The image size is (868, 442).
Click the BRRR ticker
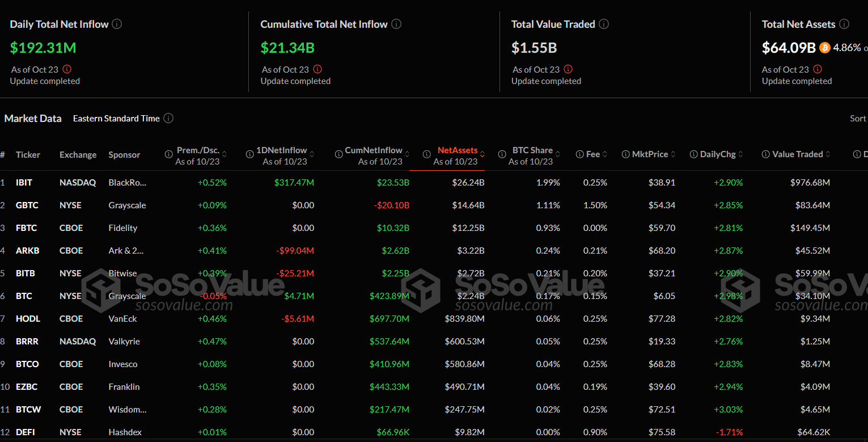tap(28, 342)
